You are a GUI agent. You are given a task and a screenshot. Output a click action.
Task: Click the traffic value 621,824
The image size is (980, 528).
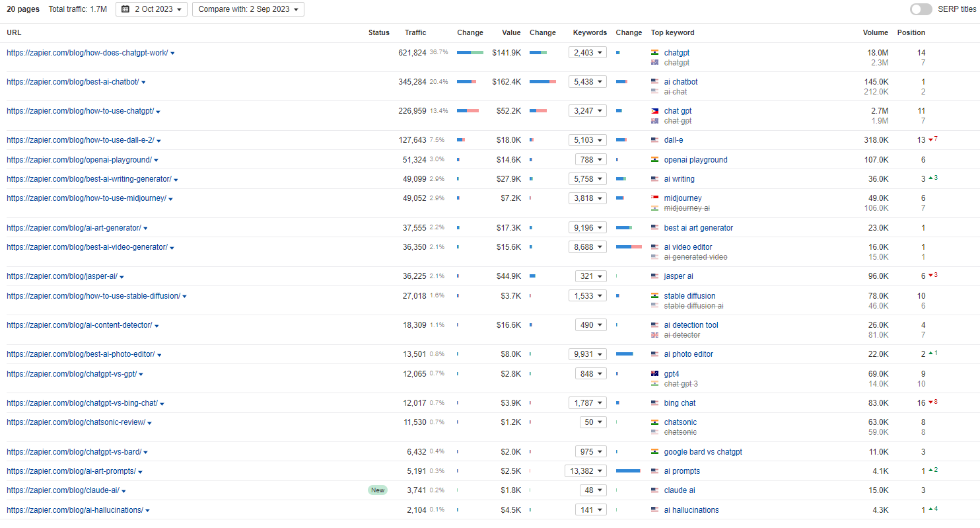[413, 53]
